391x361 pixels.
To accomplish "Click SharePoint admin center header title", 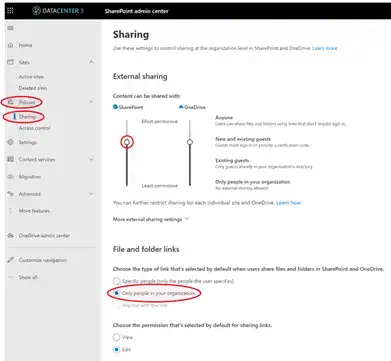I will pos(137,11).
